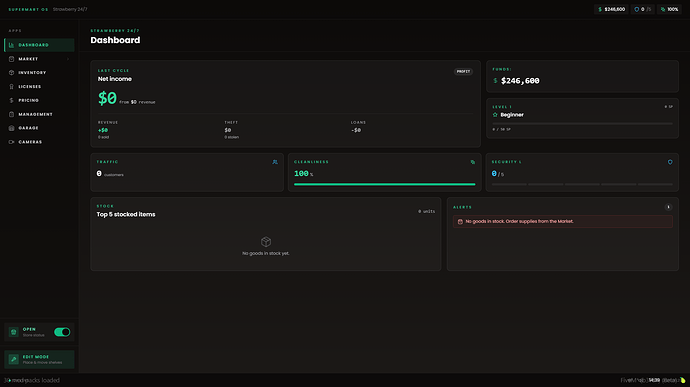Click the Cleanliness card icon
Viewport: 690px width, 387px height.
tap(473, 162)
